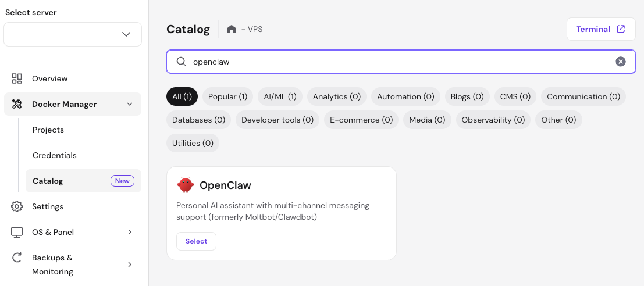Open the Projects menu item
The width and height of the screenshot is (644, 286).
(x=48, y=130)
